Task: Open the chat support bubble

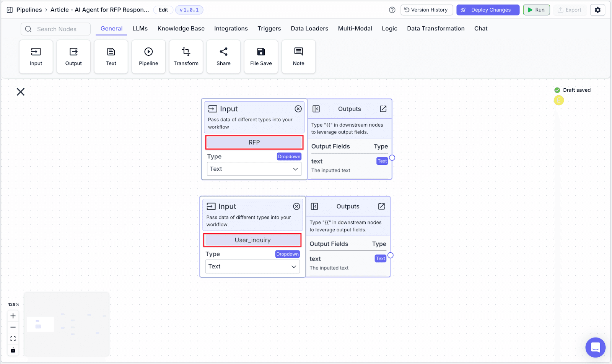Action: 596,348
